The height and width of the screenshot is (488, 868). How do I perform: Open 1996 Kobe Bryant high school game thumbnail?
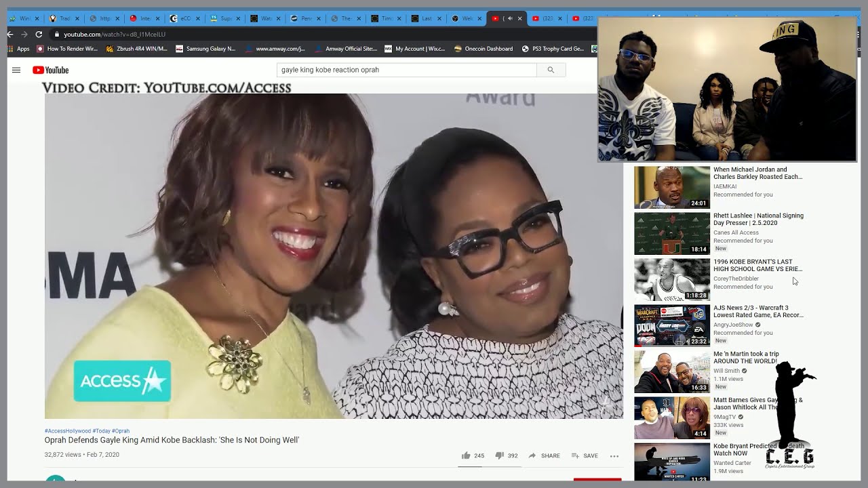click(x=672, y=279)
